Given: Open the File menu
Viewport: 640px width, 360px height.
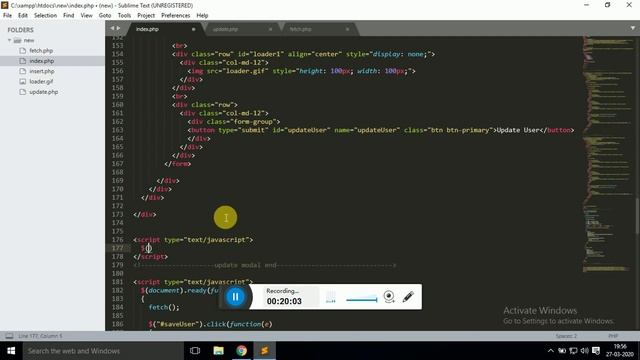Looking at the screenshot, I should 7,16.
